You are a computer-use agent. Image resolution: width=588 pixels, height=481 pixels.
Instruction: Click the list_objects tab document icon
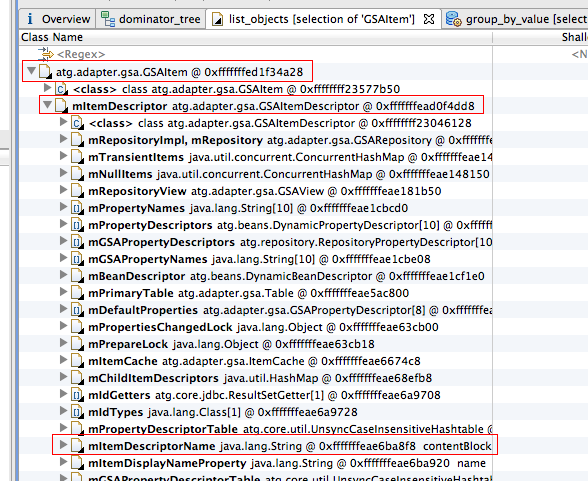217,19
